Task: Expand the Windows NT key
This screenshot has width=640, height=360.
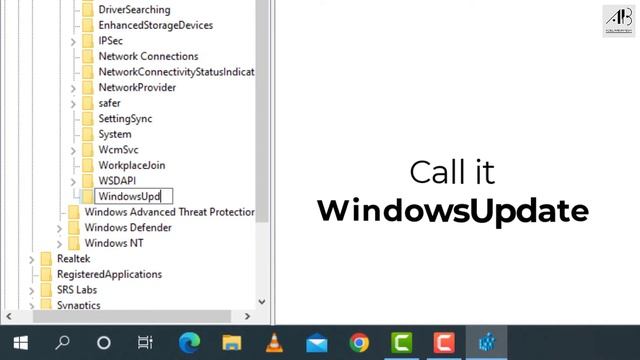Action: 59,244
